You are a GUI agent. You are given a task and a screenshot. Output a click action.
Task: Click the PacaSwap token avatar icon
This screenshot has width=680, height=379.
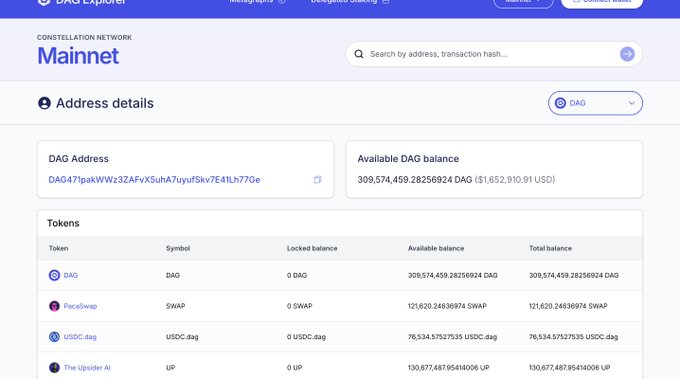click(54, 306)
